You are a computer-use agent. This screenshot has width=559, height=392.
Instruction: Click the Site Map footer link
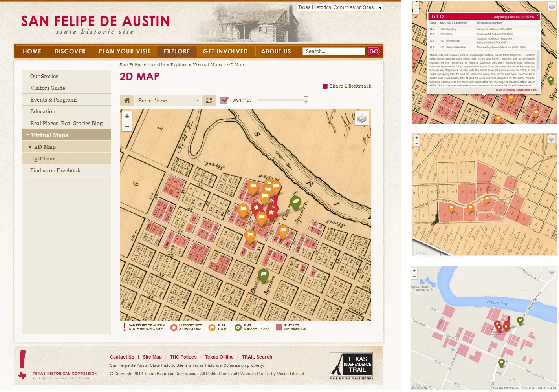click(152, 357)
